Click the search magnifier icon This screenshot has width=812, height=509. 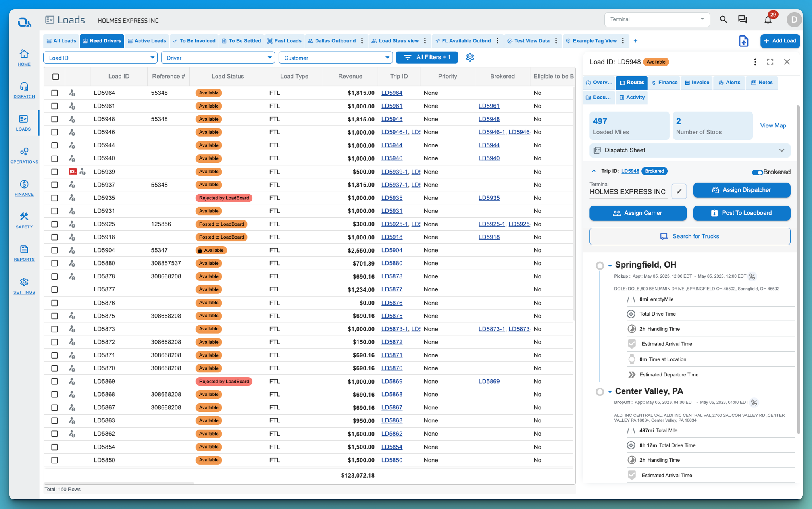(x=723, y=19)
